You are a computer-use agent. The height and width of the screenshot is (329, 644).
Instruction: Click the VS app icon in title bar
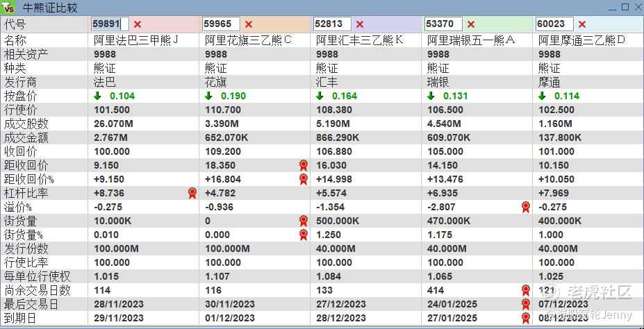tap(8, 8)
